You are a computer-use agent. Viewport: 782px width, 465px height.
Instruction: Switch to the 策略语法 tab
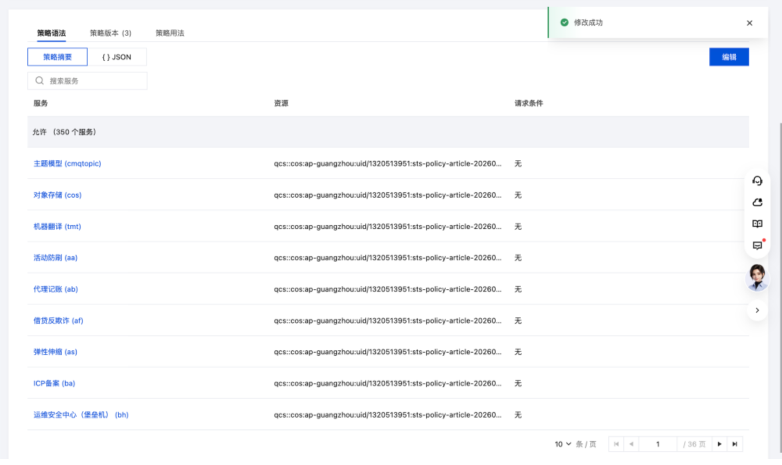coord(51,33)
